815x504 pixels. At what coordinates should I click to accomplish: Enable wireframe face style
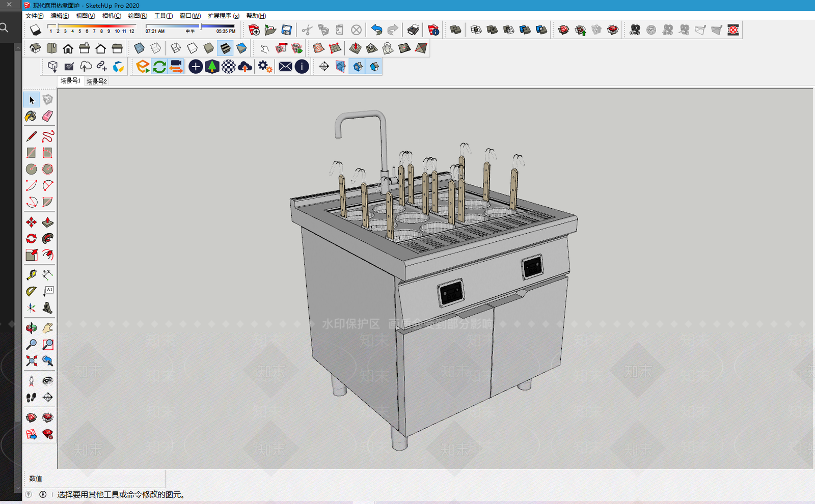(176, 48)
